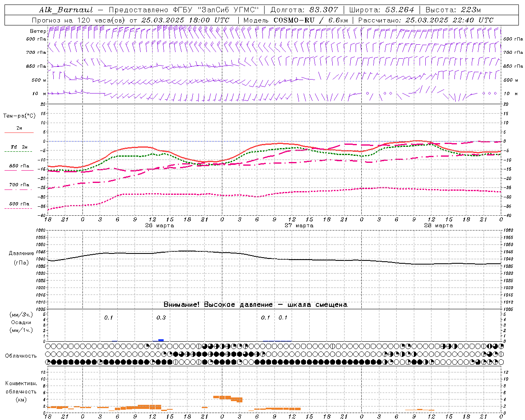Click the '700 гПа' temperature legend entry
The height and width of the screenshot is (420, 525).
(19, 185)
